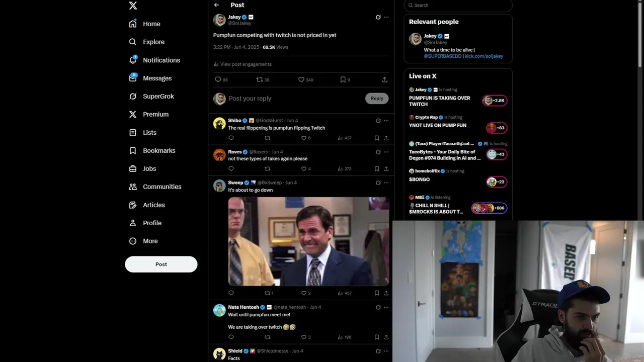Bookmark Sweep's reply with GIF
Screen dimensions: 644x362
point(376,293)
